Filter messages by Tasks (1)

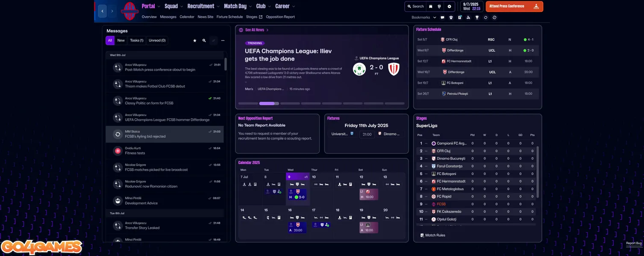[x=136, y=41]
